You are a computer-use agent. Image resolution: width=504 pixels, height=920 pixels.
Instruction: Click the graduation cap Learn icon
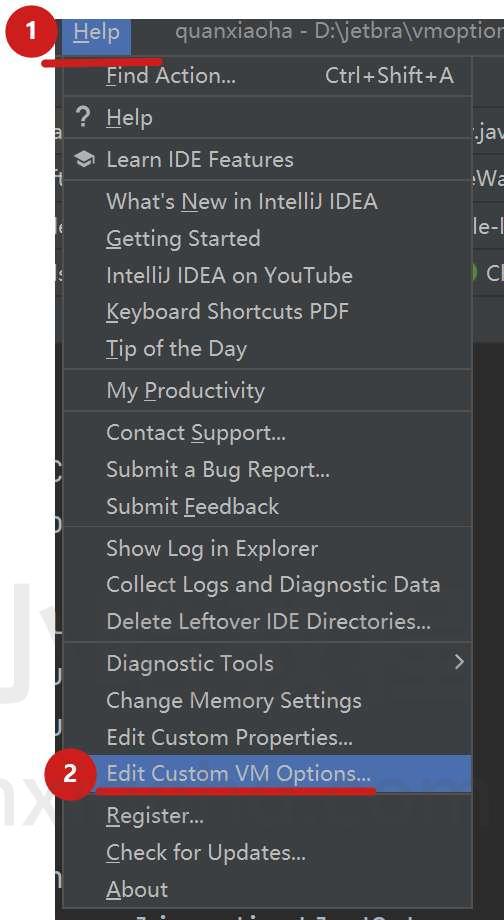[85, 159]
